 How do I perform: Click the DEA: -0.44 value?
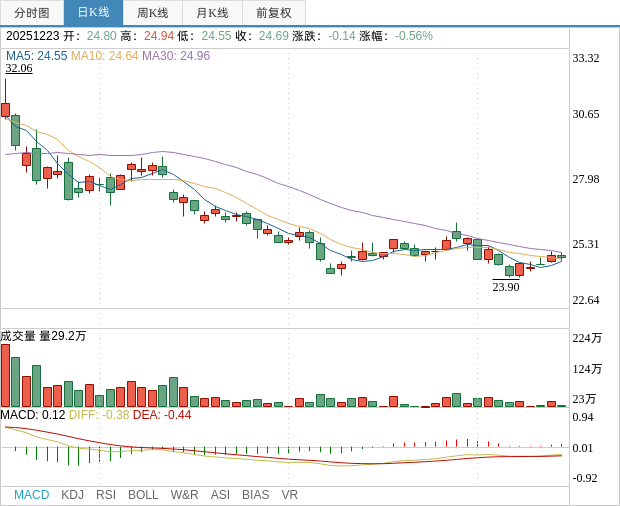pos(162,415)
